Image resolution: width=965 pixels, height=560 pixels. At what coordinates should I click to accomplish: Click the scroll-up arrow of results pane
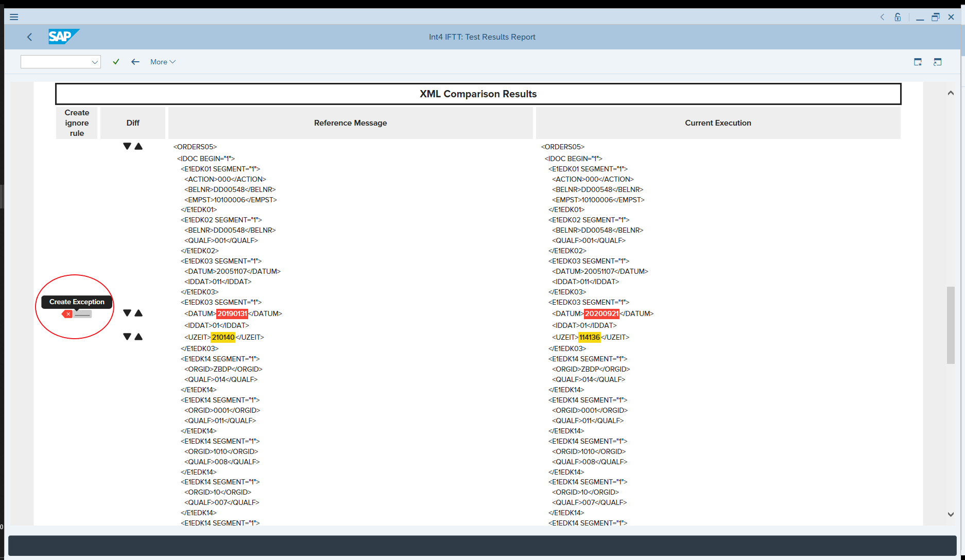pyautogui.click(x=951, y=93)
